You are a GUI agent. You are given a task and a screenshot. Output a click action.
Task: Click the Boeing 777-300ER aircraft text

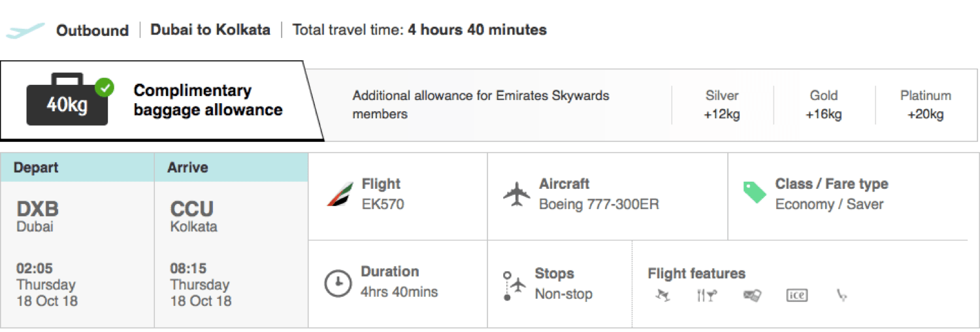[598, 204]
